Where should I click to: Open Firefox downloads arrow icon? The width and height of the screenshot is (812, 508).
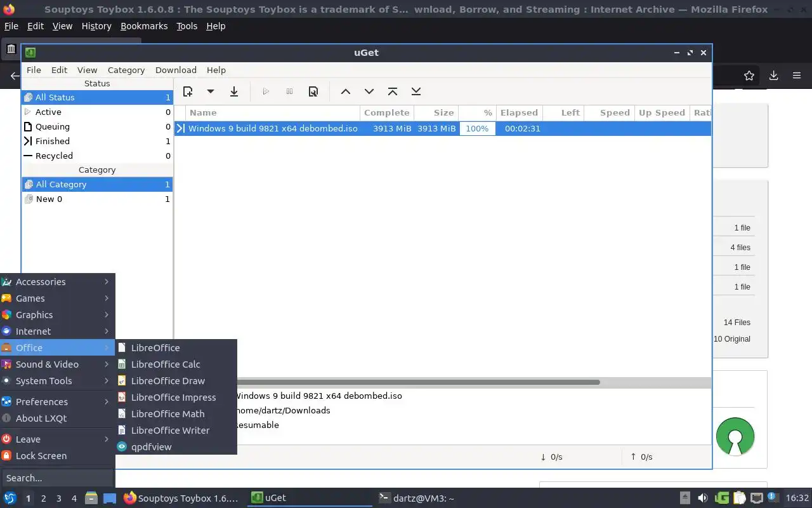click(x=773, y=76)
